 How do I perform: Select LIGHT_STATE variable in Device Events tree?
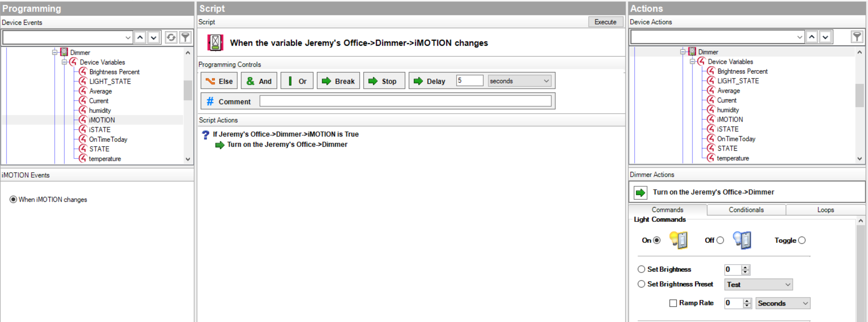[x=110, y=82]
